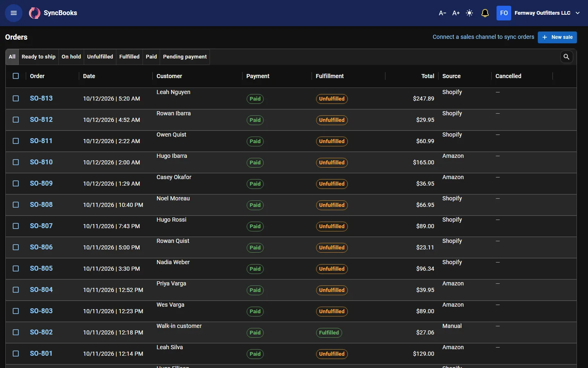Sort by the Date column header

[x=89, y=76]
